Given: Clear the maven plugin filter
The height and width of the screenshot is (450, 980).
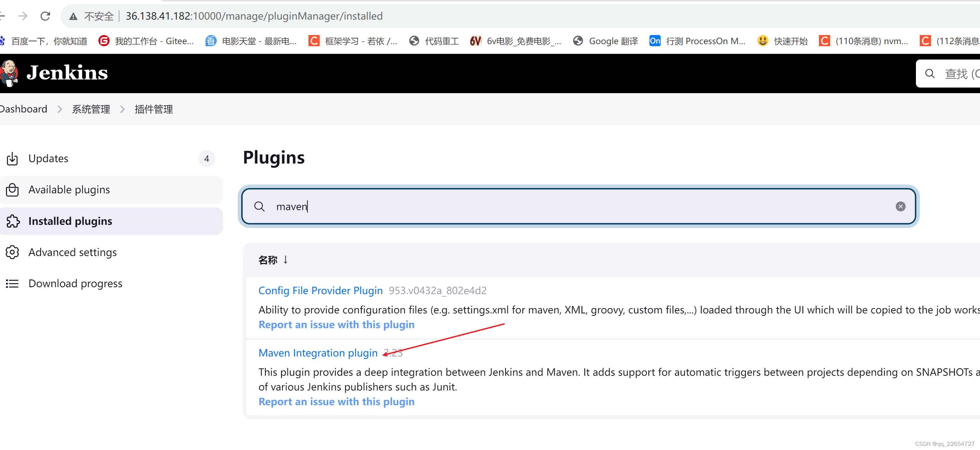Looking at the screenshot, I should (x=901, y=207).
